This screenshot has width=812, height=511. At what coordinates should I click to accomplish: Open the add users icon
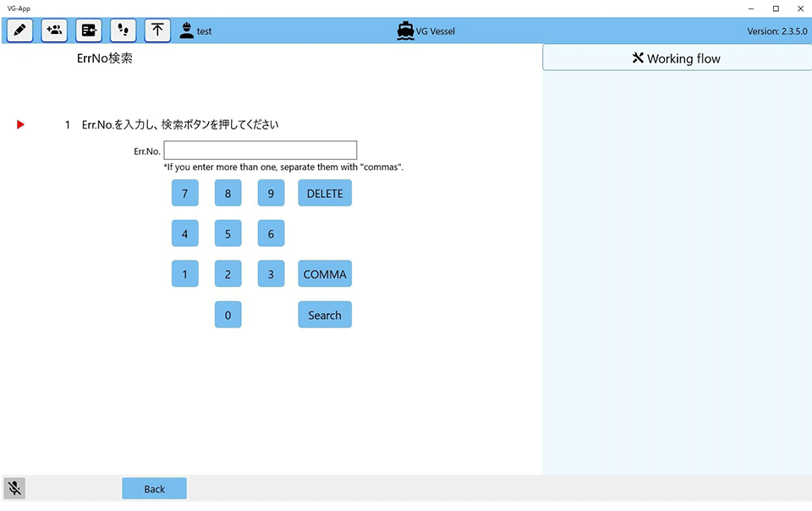(x=54, y=30)
